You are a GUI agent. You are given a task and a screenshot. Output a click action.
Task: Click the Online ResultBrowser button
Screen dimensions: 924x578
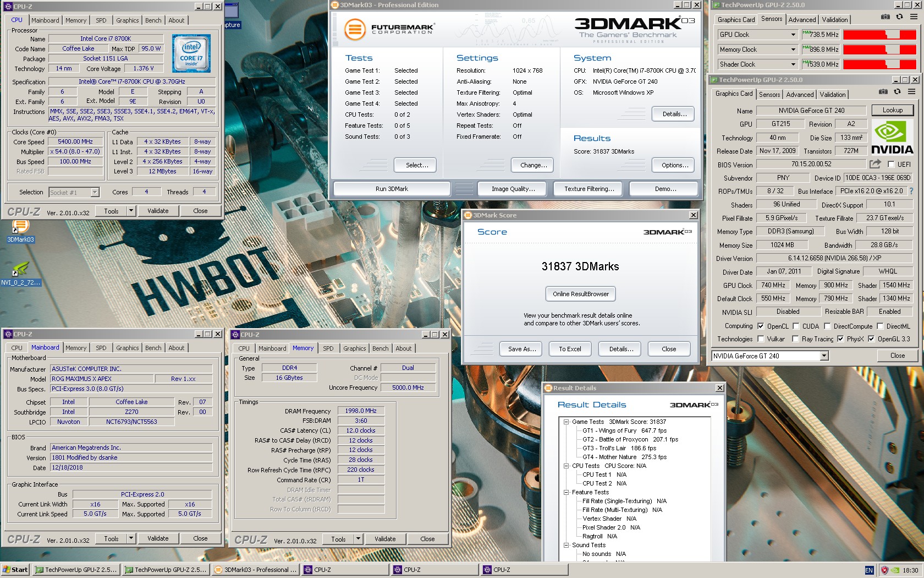click(581, 294)
